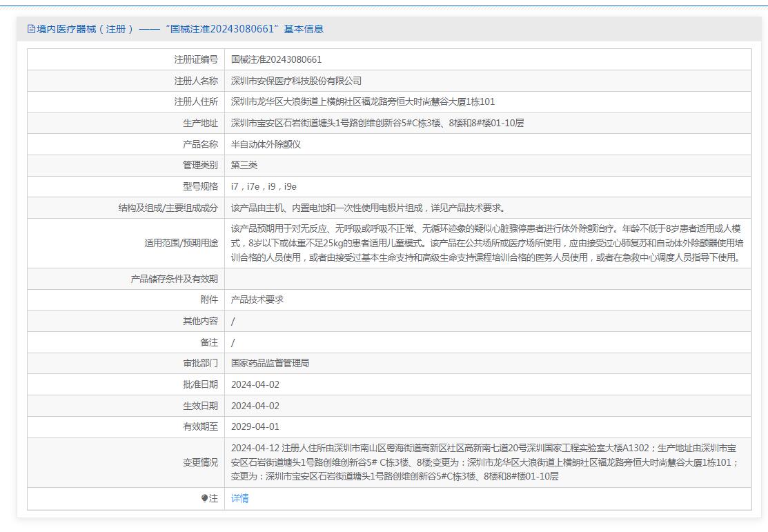Click approval department 国家药品监督管理局

tap(270, 363)
